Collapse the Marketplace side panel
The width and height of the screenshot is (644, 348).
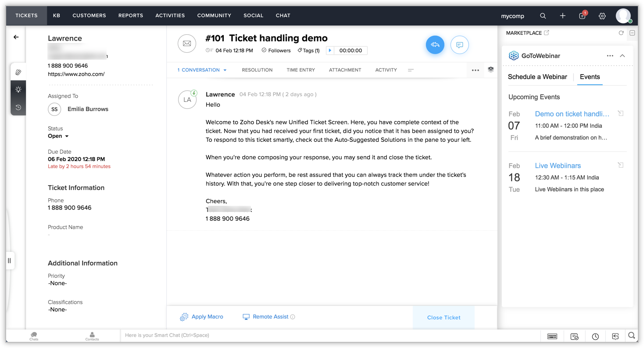[632, 33]
